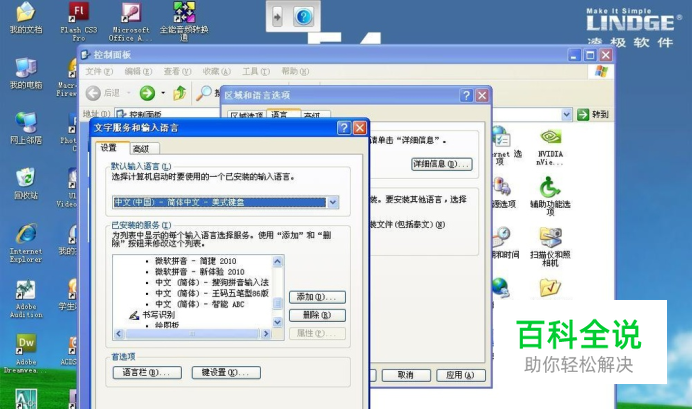Click the services list horizontal scroll right arrow
This screenshot has width=692, height=409.
click(x=266, y=334)
